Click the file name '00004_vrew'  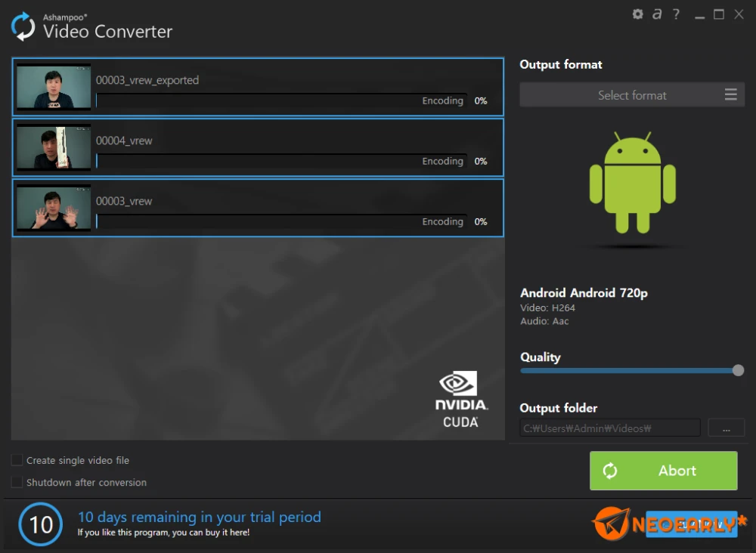[x=124, y=141]
